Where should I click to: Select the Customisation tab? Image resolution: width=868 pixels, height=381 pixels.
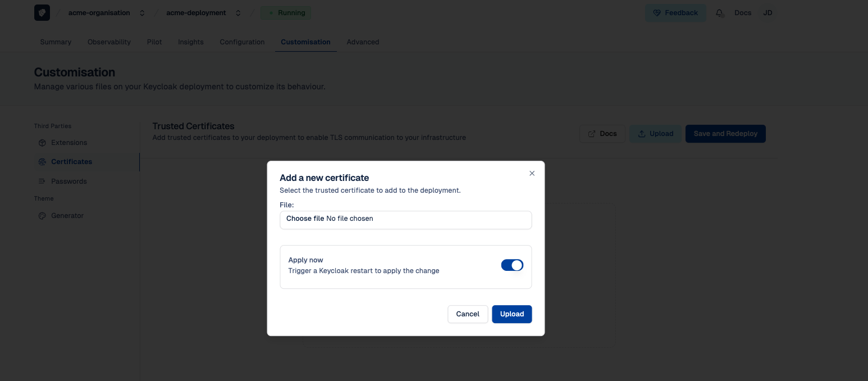tap(305, 42)
